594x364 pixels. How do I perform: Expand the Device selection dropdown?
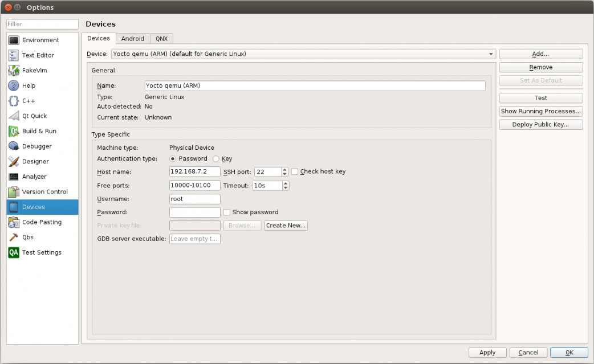point(491,54)
